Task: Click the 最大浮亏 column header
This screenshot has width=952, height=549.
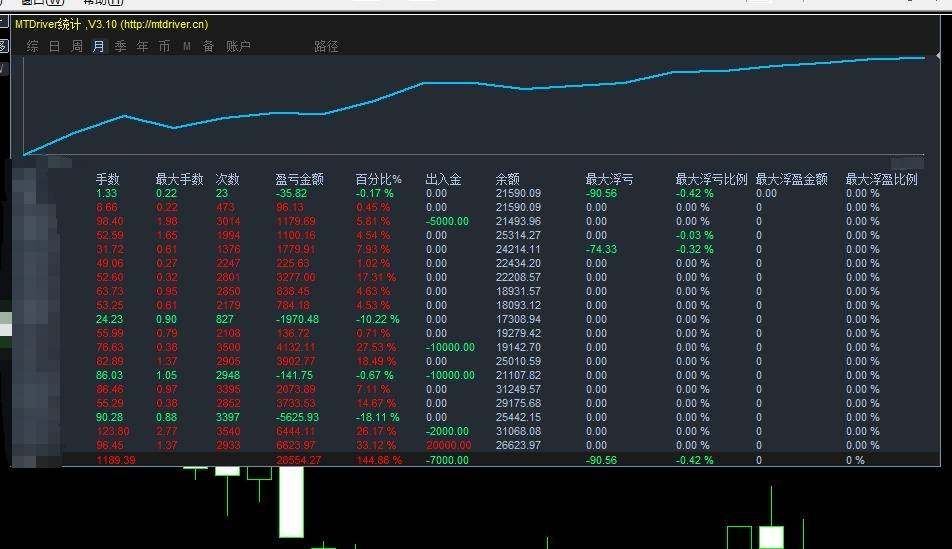Action: [x=609, y=179]
